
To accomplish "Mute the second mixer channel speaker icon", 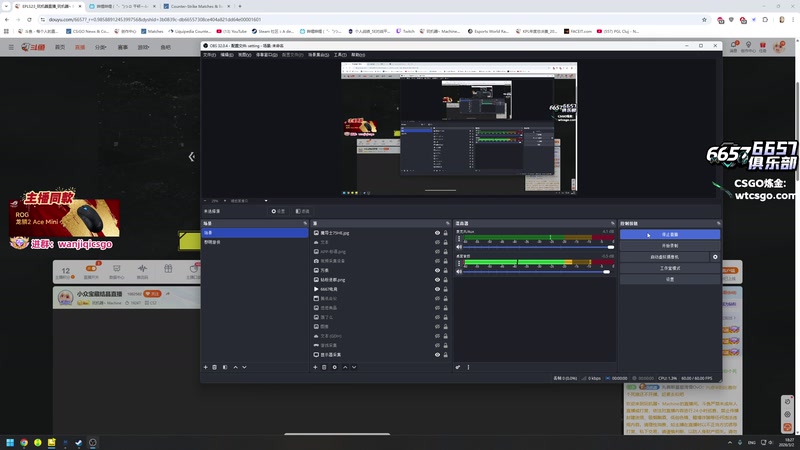I will click(x=459, y=271).
